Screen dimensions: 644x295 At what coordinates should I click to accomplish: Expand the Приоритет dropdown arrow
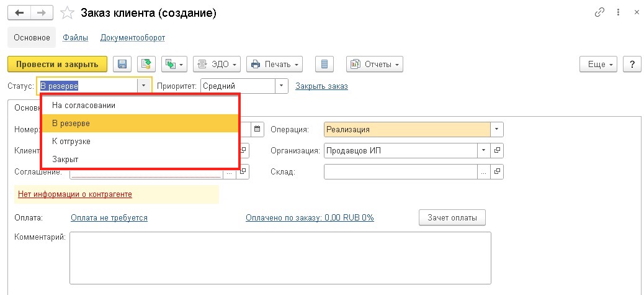(281, 86)
